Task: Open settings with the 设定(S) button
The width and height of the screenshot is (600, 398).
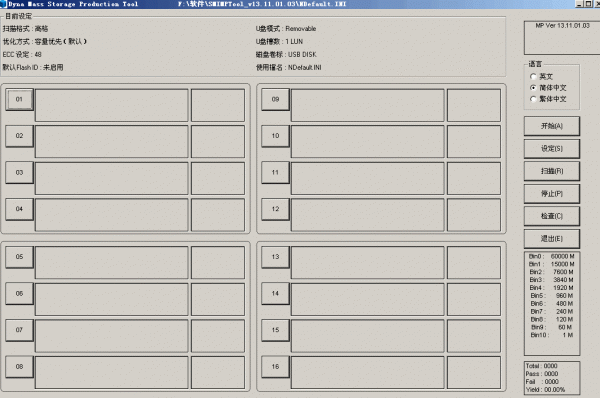Action: (552, 148)
